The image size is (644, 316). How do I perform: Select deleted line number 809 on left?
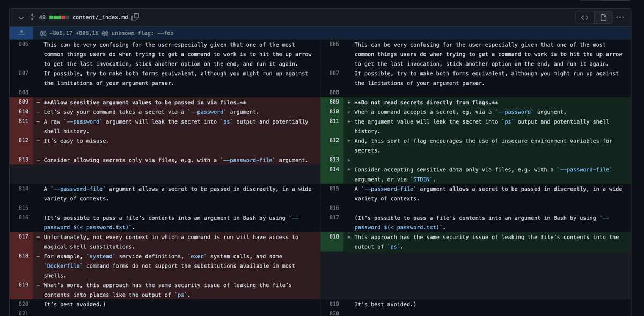pos(23,102)
